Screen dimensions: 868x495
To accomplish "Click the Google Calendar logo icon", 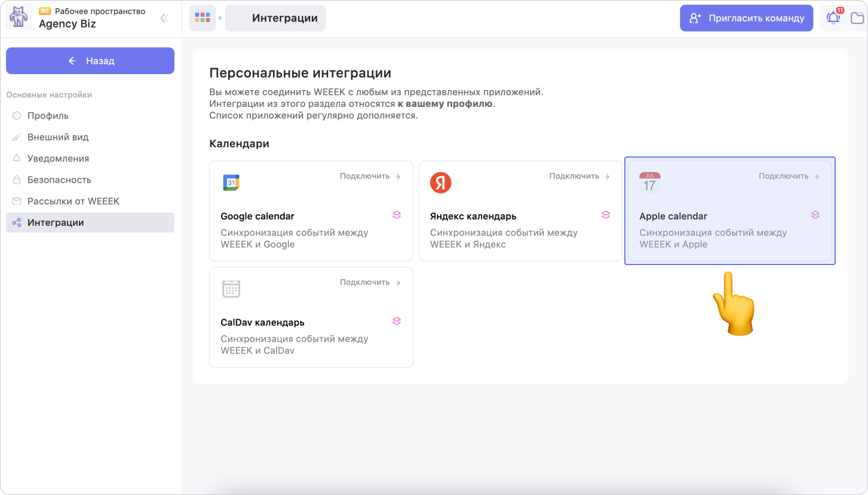I will click(x=231, y=183).
